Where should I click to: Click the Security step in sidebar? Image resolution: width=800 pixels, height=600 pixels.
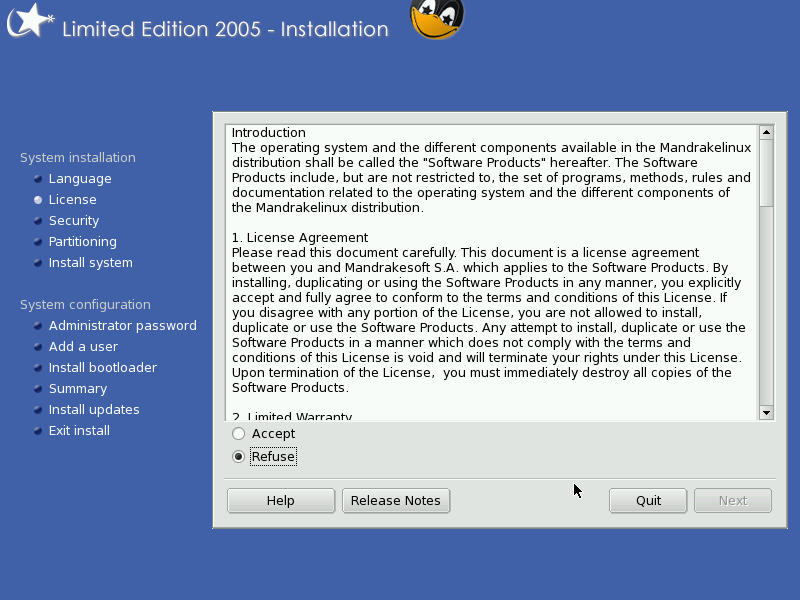pos(74,220)
